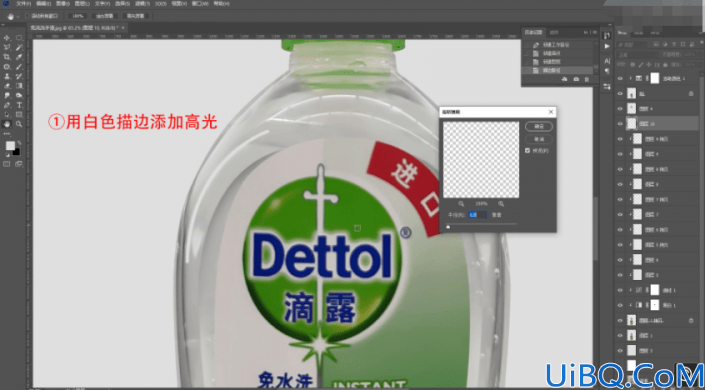Toggle the Preview checkbox in blur dialog
The image size is (705, 390).
tap(527, 151)
